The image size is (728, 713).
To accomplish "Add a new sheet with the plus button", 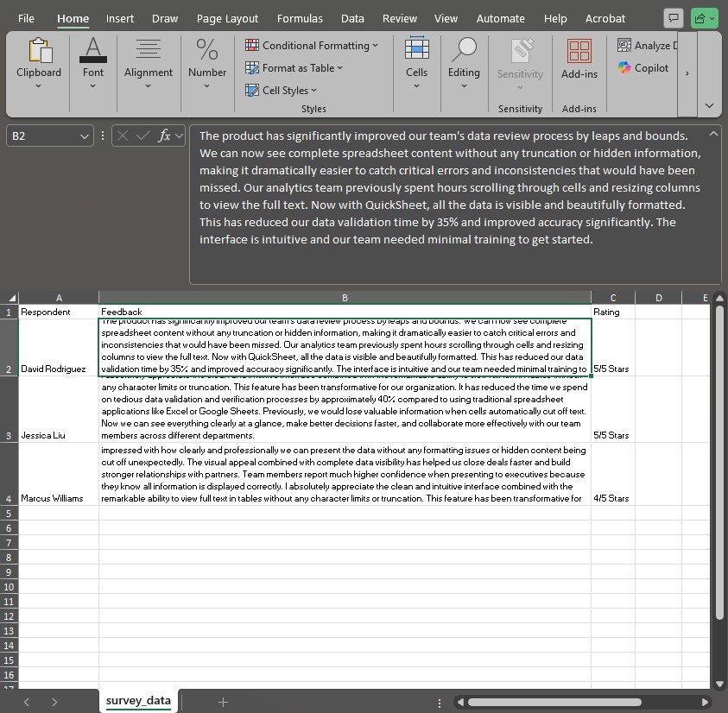I will pyautogui.click(x=222, y=702).
